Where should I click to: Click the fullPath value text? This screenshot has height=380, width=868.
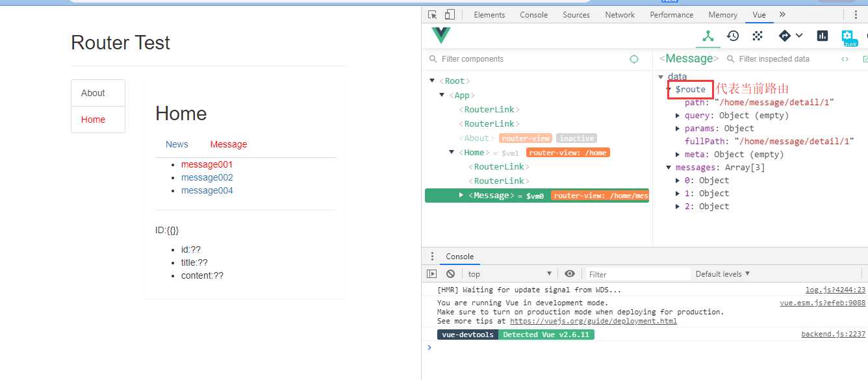794,142
